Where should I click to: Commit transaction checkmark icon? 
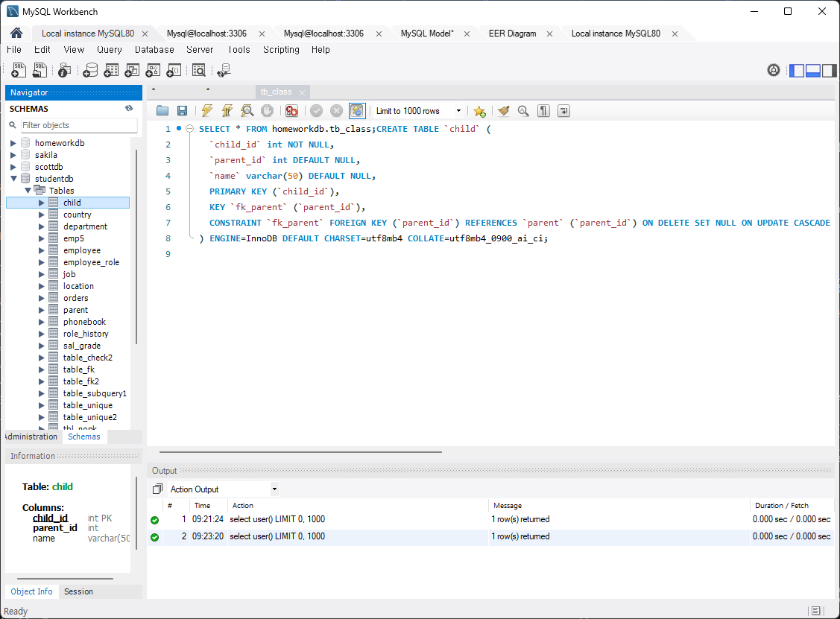(x=317, y=111)
